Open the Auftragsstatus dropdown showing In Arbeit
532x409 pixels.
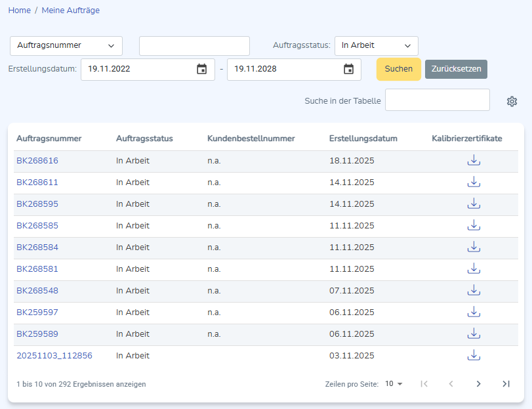[376, 46]
